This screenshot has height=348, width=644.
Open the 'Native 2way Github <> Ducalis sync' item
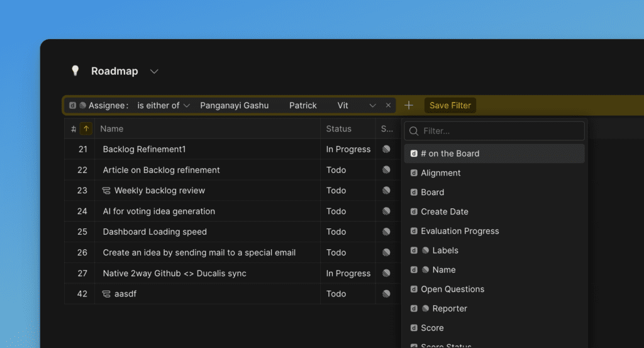[x=174, y=273]
